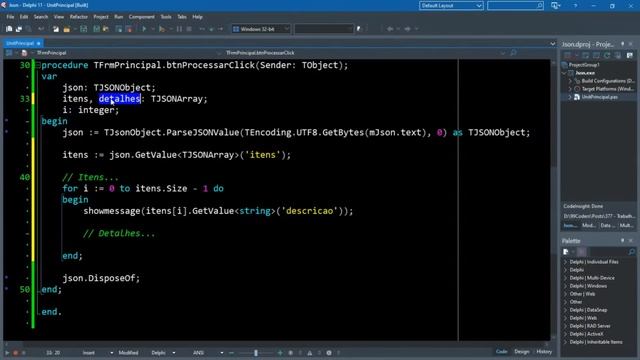Switch to the Code view tab
Image resolution: width=640 pixels, height=360 pixels.
(502, 351)
